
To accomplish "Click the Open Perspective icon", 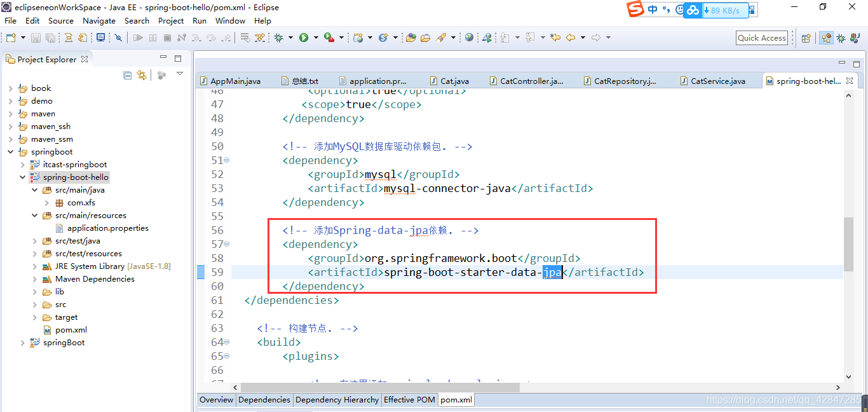I will tap(806, 38).
